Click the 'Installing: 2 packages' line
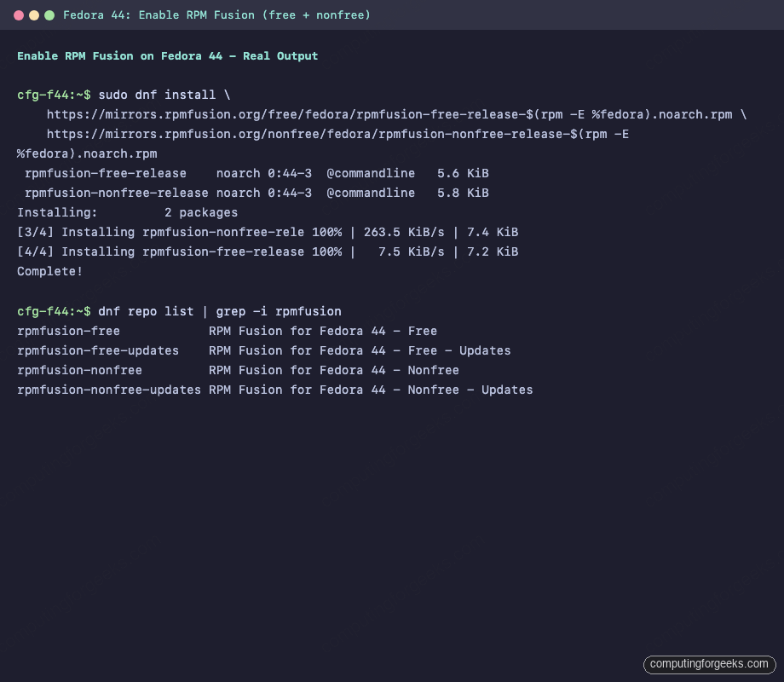Viewport: 784px width, 682px height. 128,212
